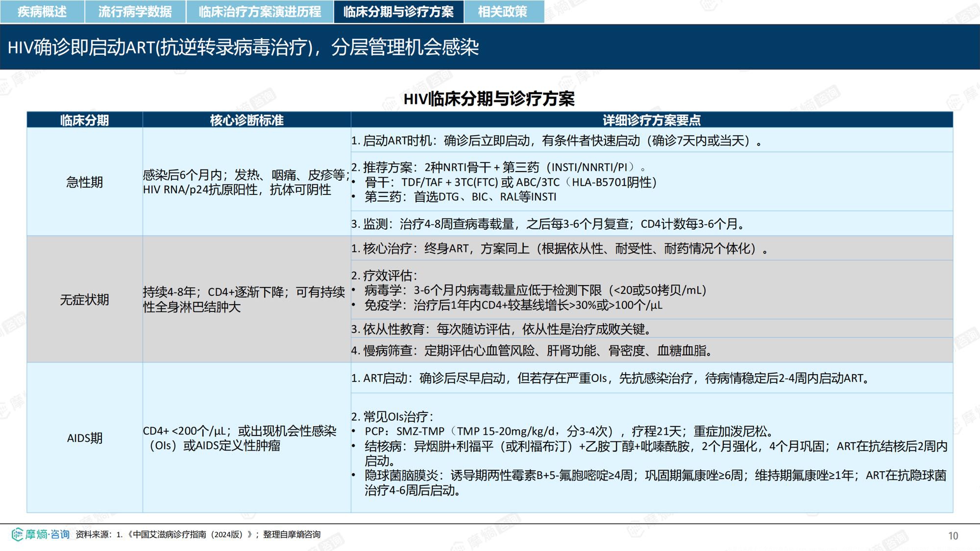The width and height of the screenshot is (980, 551).
Task: Click the active 临床分期与诊疗方案 tab
Action: point(398,12)
